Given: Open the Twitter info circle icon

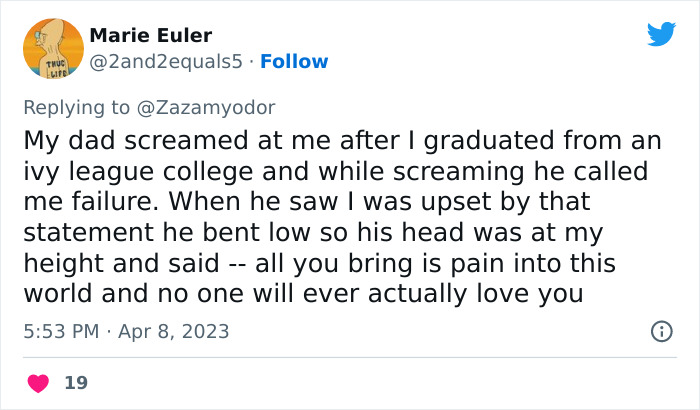Looking at the screenshot, I should [661, 331].
